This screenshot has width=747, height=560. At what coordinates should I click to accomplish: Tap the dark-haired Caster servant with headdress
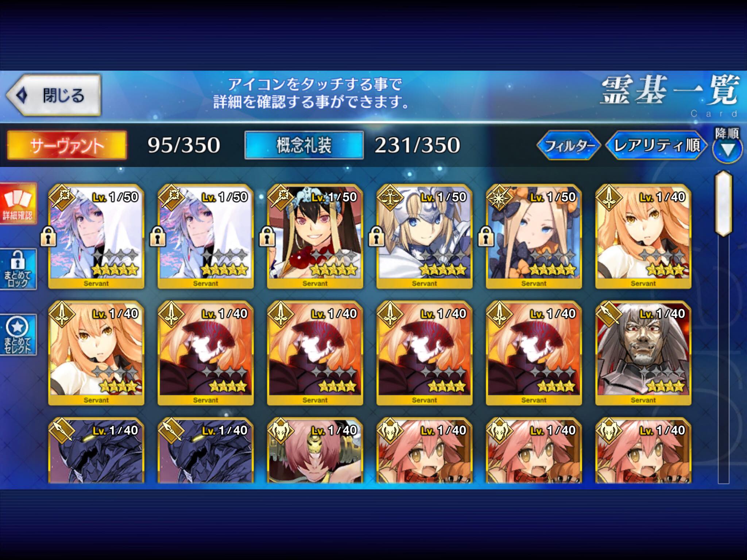[315, 237]
